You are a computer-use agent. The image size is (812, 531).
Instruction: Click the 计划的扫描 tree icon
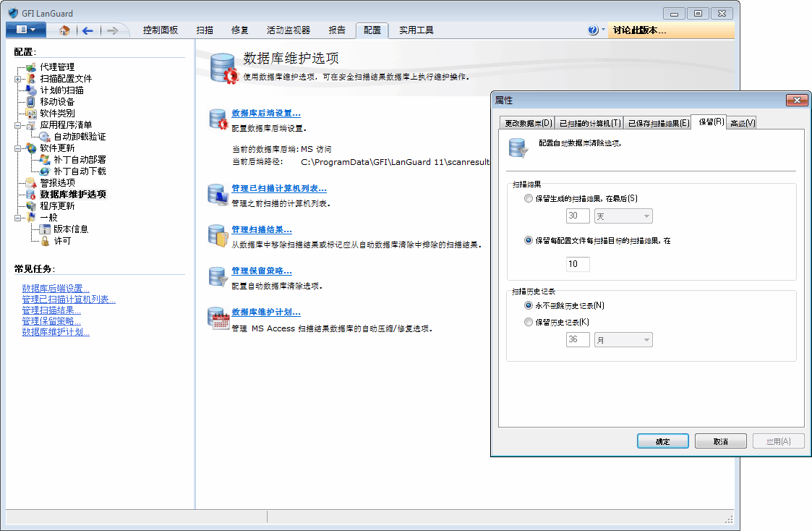(31, 90)
